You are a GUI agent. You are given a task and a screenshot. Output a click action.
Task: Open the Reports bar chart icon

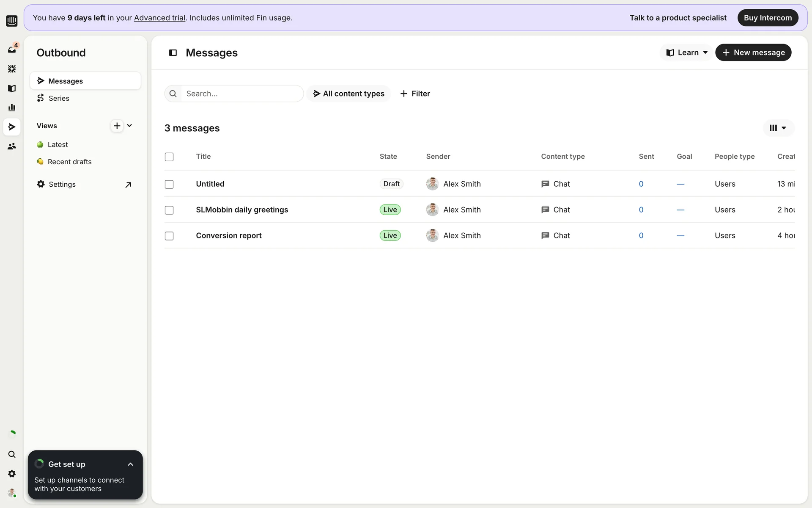click(x=12, y=108)
